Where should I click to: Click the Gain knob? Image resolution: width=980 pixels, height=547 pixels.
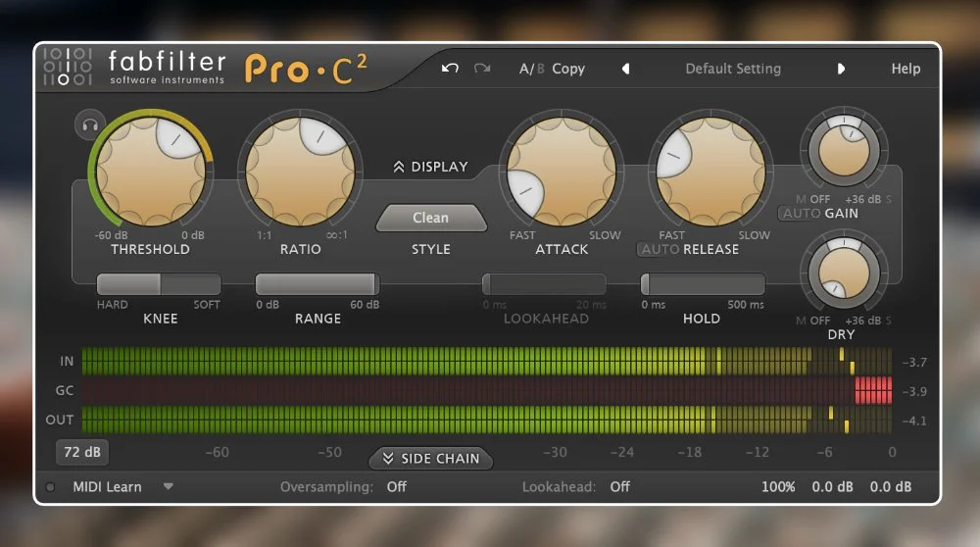point(844,150)
